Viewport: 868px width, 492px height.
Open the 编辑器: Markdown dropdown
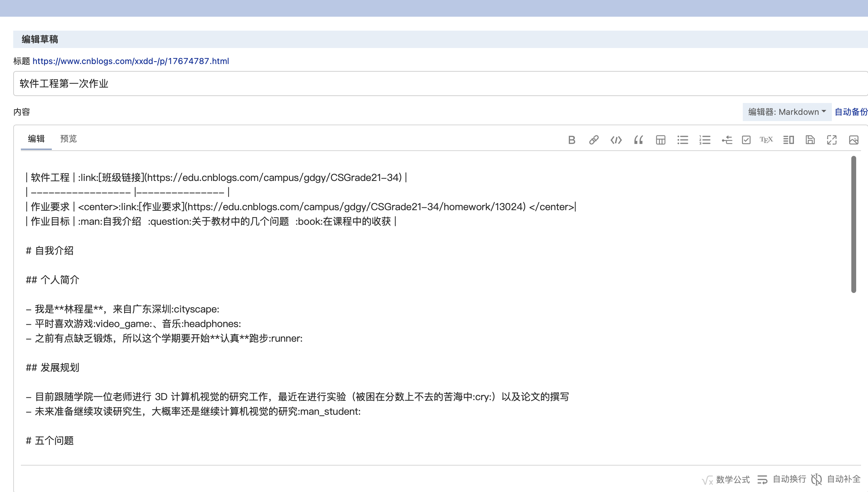pyautogui.click(x=787, y=112)
